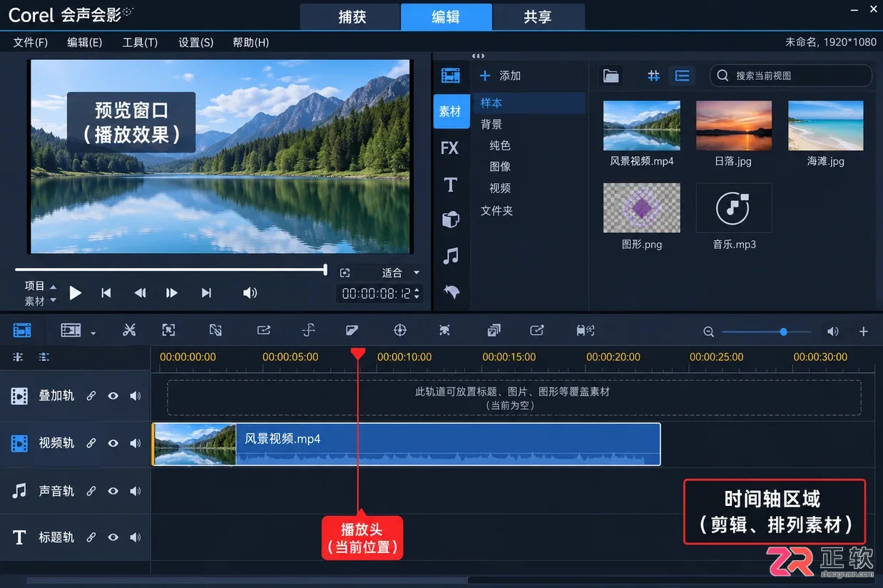Toggle visibility of 视频轨 track
Screen dimensions: 883x588
pyautogui.click(x=113, y=443)
